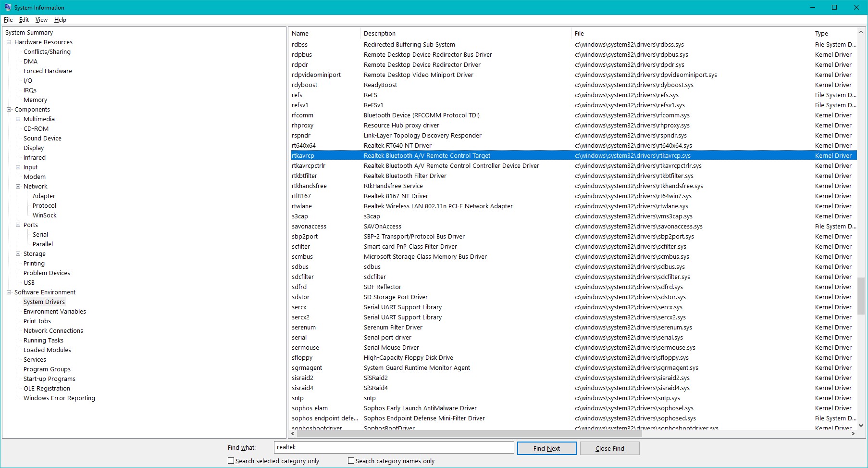Select the rtkavrcpctrlr driver row

click(573, 166)
